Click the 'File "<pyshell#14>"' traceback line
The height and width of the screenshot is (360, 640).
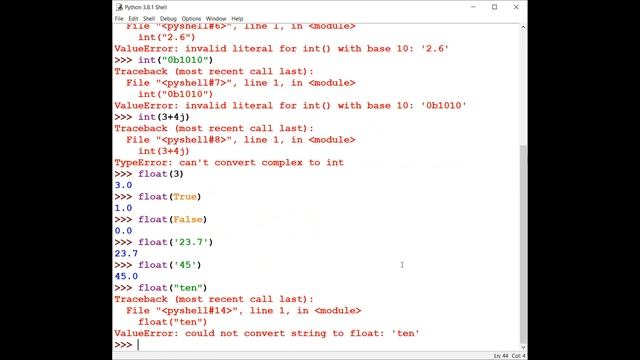click(244, 311)
